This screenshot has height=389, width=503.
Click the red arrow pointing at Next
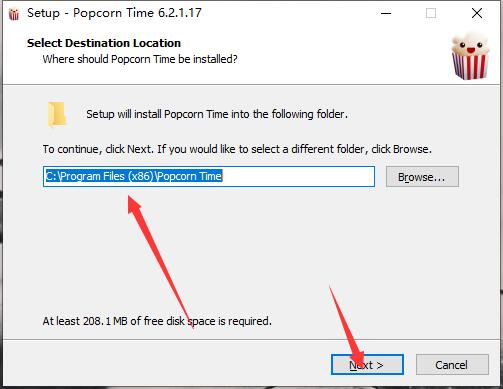(x=347, y=325)
